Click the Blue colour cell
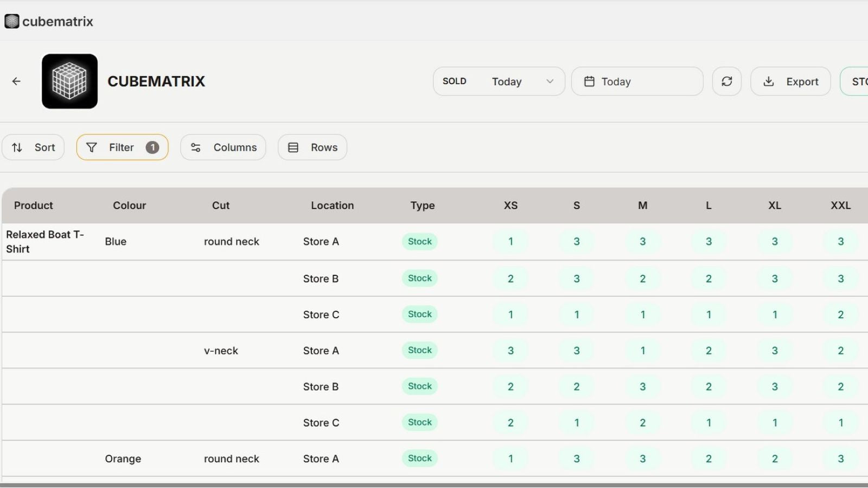The image size is (868, 488). click(x=116, y=242)
